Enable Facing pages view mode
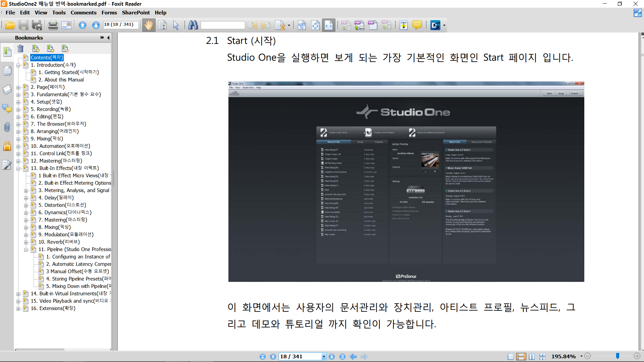Screen dimensions: 644x362 click(532, 357)
